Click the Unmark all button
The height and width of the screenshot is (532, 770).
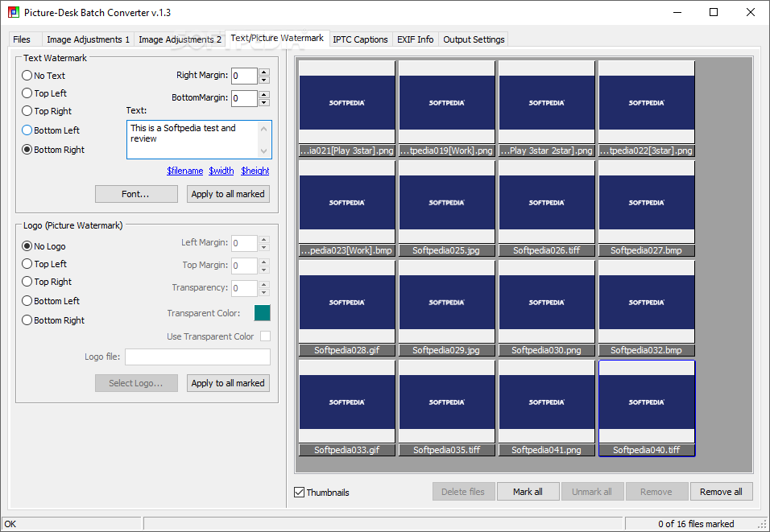(592, 492)
